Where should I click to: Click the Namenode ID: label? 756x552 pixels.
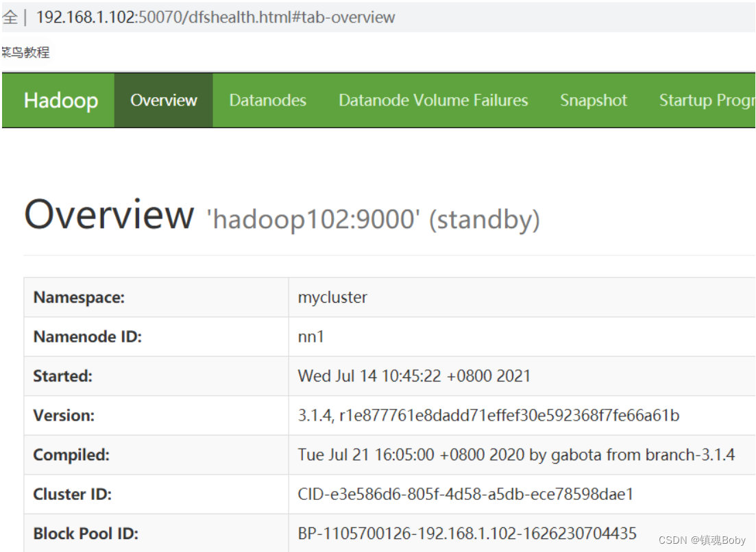87,337
